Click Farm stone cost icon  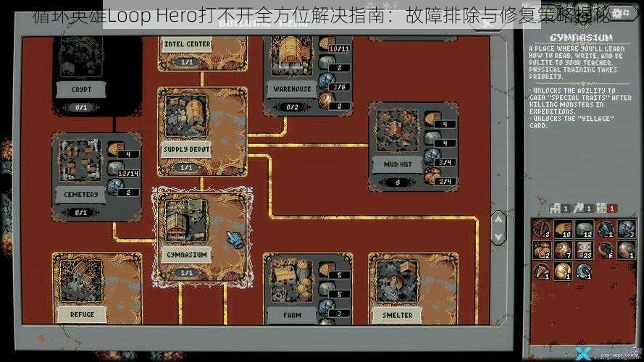click(x=327, y=289)
